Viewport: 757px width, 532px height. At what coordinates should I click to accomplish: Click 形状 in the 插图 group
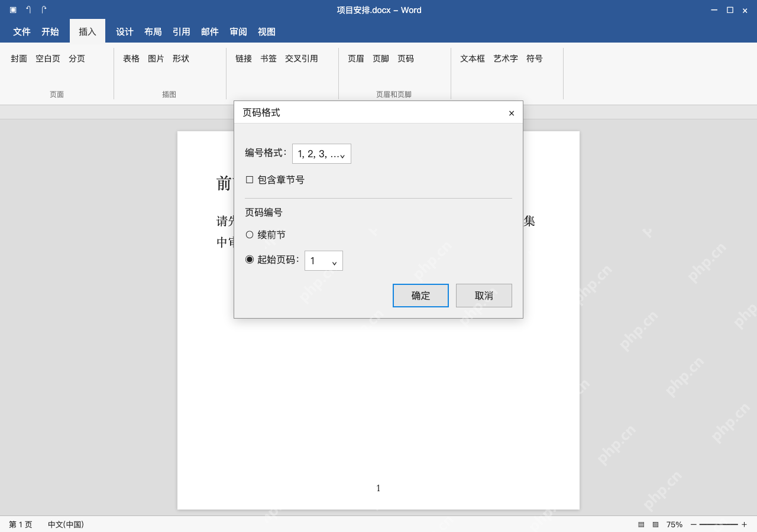pos(181,59)
